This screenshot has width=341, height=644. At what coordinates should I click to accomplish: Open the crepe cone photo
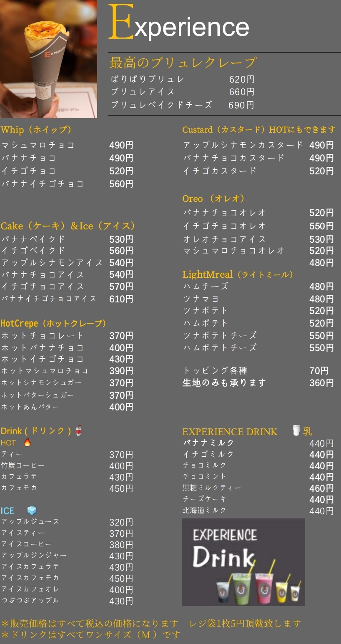coord(48,59)
